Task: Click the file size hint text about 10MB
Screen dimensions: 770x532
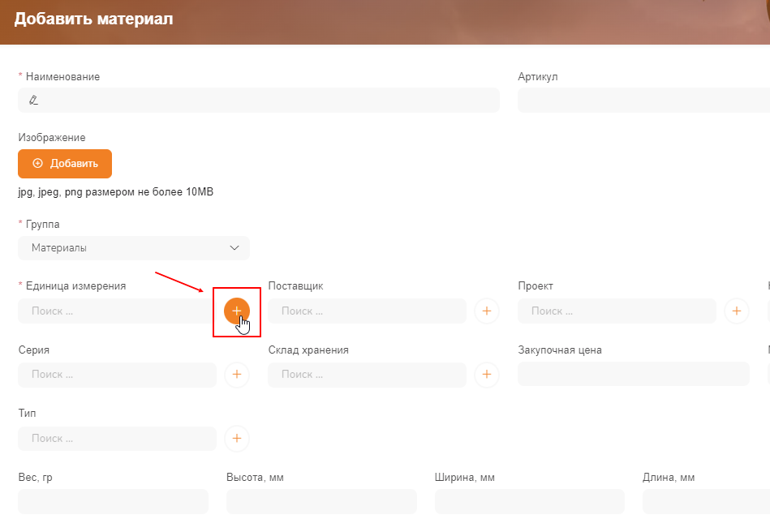Action: tap(116, 192)
